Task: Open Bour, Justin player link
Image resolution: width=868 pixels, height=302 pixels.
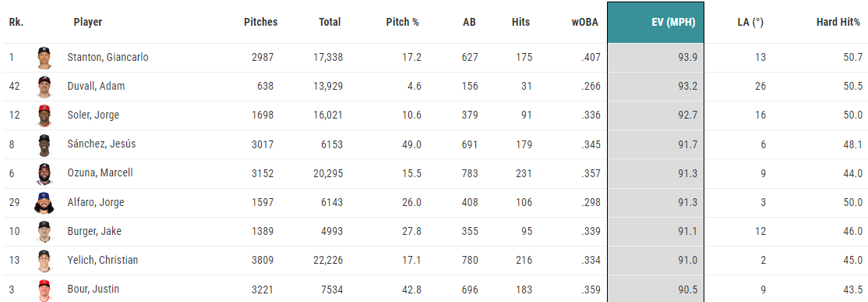Action: (93, 289)
